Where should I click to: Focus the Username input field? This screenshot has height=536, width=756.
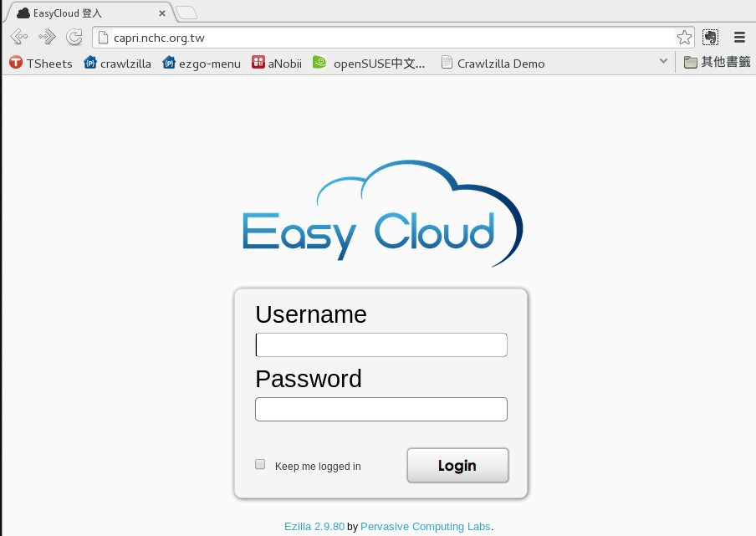pyautogui.click(x=381, y=345)
